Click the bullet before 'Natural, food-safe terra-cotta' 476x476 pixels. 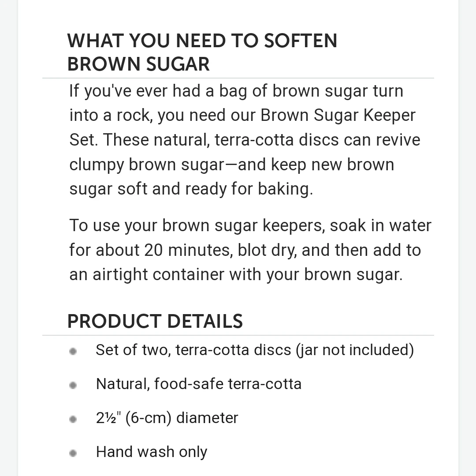(73, 386)
